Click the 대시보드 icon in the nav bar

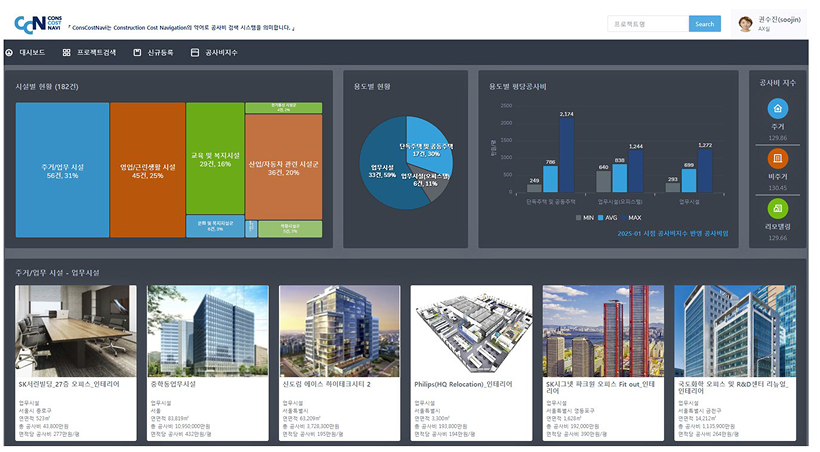pyautogui.click(x=9, y=52)
